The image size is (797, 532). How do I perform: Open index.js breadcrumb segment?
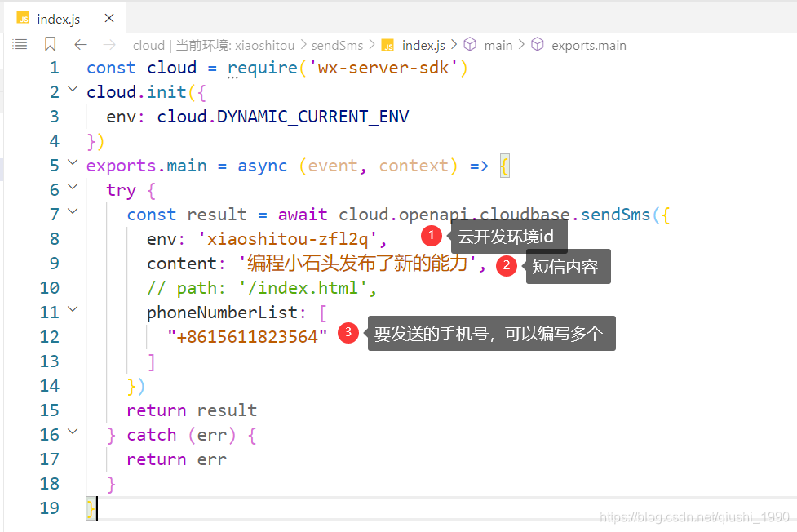(423, 45)
